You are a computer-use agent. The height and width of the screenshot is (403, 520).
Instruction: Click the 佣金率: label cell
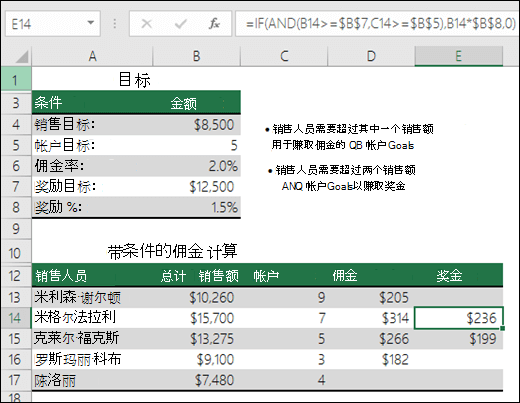point(92,166)
